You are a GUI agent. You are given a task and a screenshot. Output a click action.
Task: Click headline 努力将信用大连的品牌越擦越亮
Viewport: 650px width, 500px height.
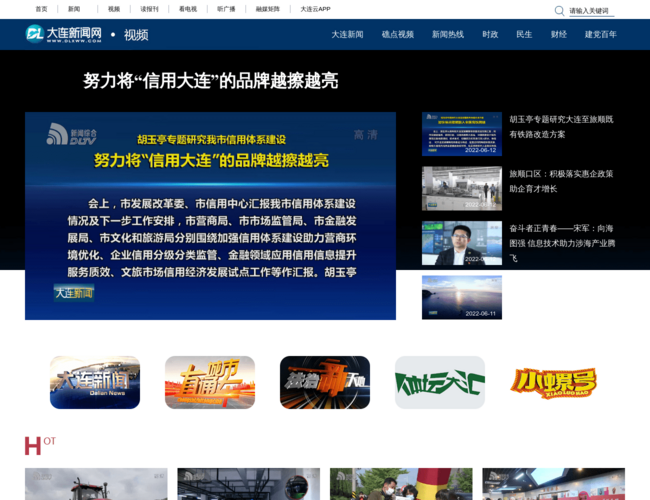pos(211,81)
